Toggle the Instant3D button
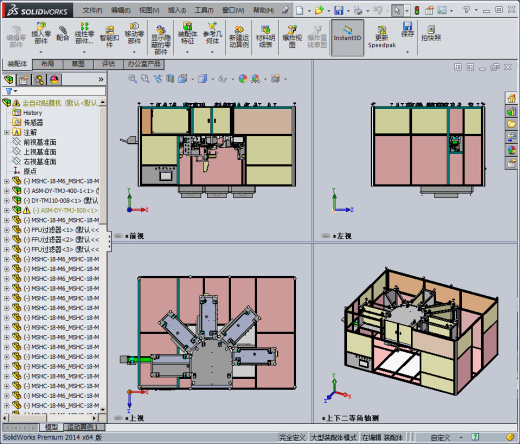Image resolution: width=520 pixels, height=444 pixels. (347, 37)
